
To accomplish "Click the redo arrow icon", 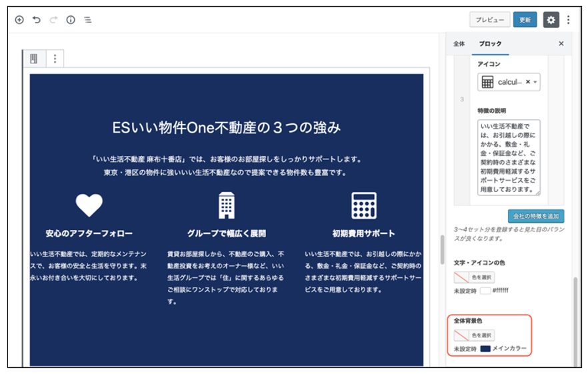I will 53,20.
